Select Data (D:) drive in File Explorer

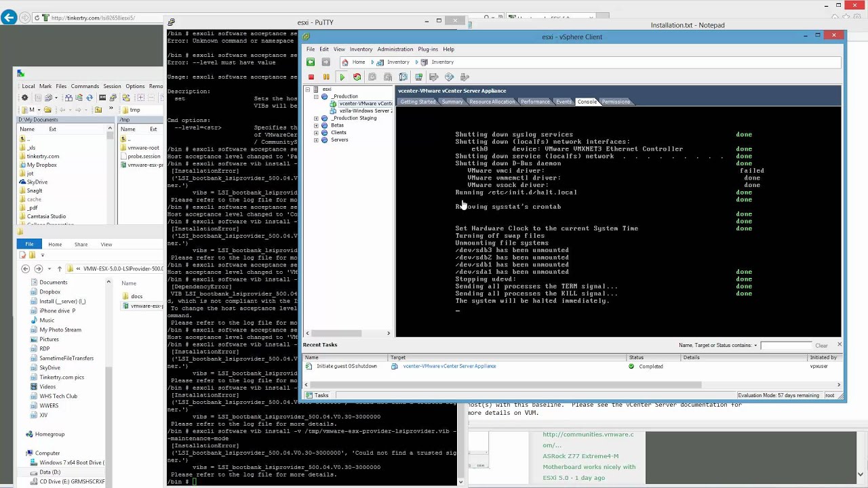click(x=50, y=472)
